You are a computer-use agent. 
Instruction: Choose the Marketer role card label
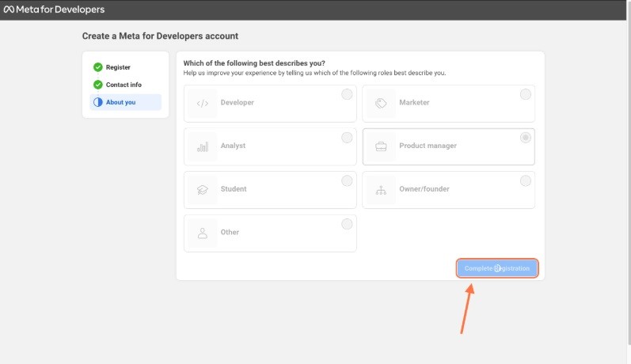click(x=414, y=102)
